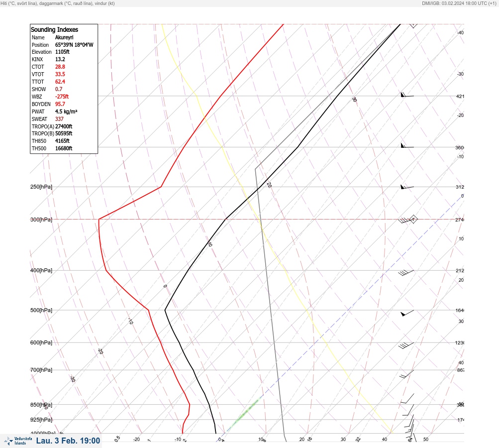The width and height of the screenshot is (499, 448).
Task: Select the TROPO(A) value 27400ft
Action: 64,126
